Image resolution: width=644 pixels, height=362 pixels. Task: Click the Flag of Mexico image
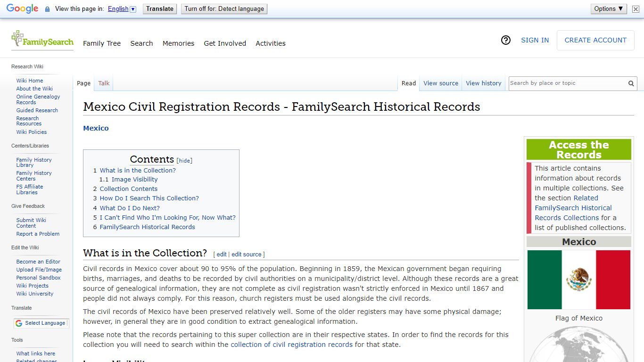tap(578, 280)
